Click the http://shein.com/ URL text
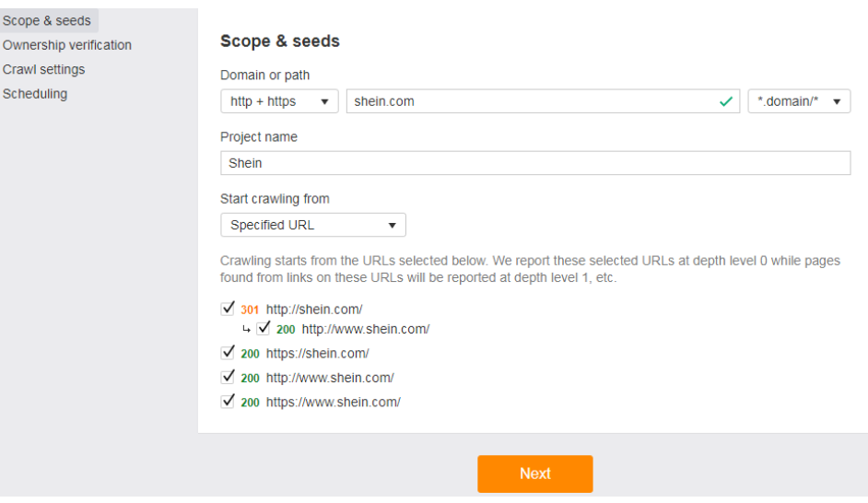The image size is (868, 503). coord(314,310)
